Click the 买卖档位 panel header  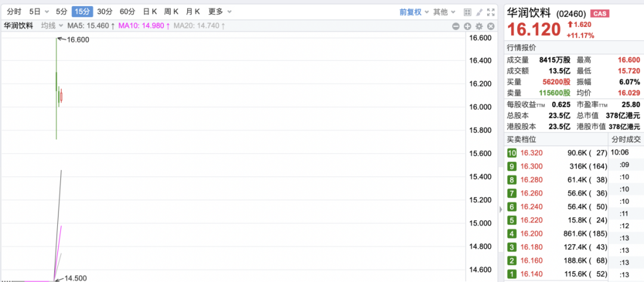pos(522,140)
